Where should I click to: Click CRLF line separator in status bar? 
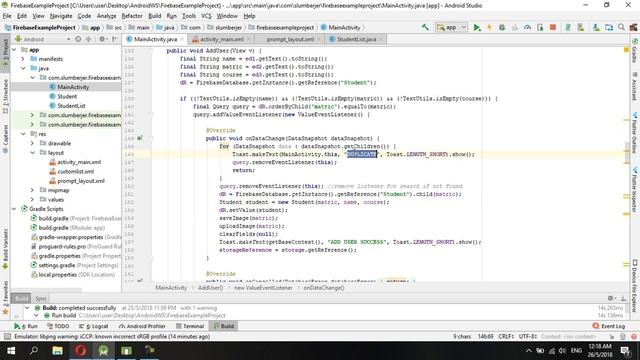tap(506, 337)
